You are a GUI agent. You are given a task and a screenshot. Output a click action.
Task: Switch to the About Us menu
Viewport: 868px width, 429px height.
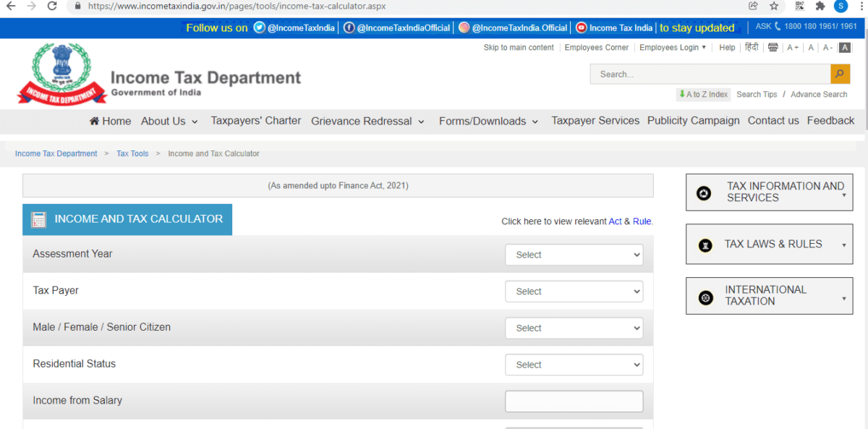click(164, 121)
